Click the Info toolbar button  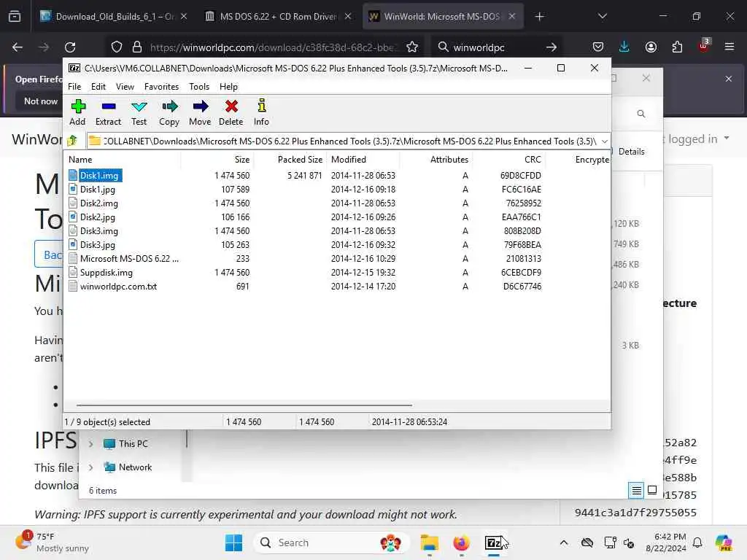[261, 113]
